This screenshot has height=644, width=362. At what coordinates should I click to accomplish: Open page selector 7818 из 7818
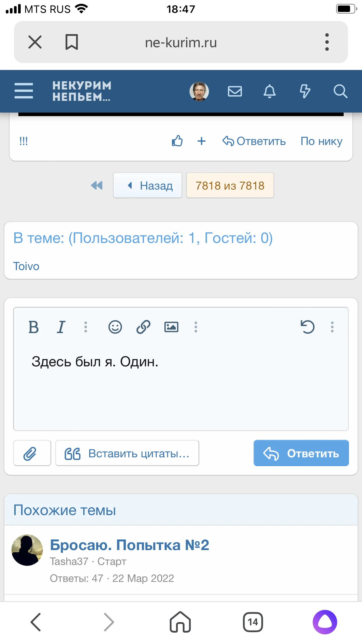[230, 185]
